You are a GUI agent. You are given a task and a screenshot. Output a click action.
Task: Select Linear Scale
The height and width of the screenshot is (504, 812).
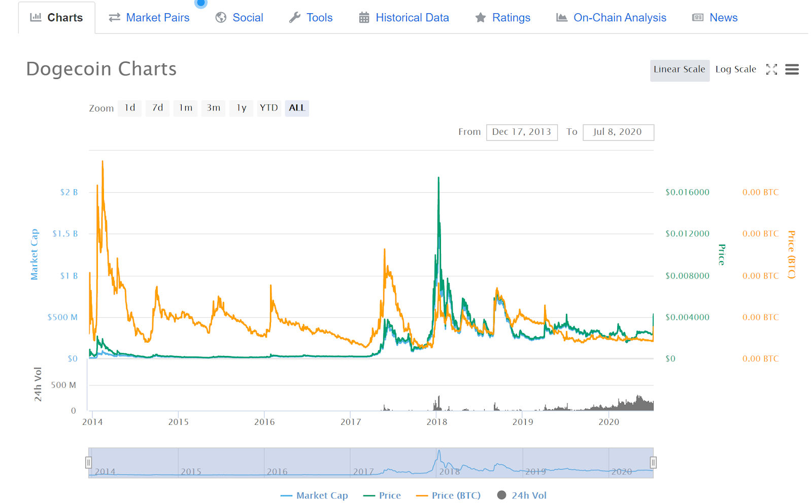[680, 70]
